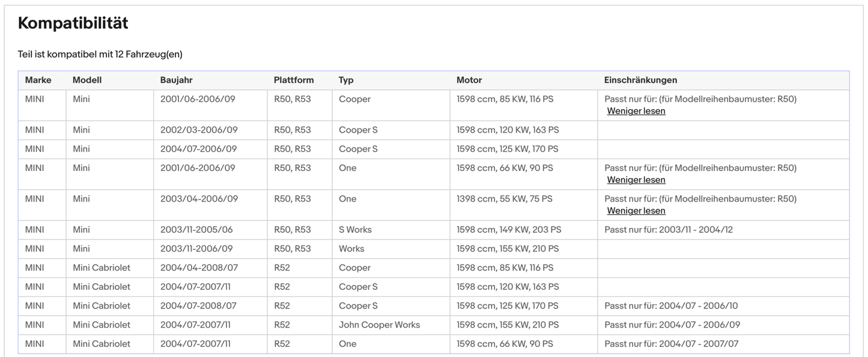This screenshot has width=868, height=357.
Task: Click the 'S Works' type cell
Action: 355,230
